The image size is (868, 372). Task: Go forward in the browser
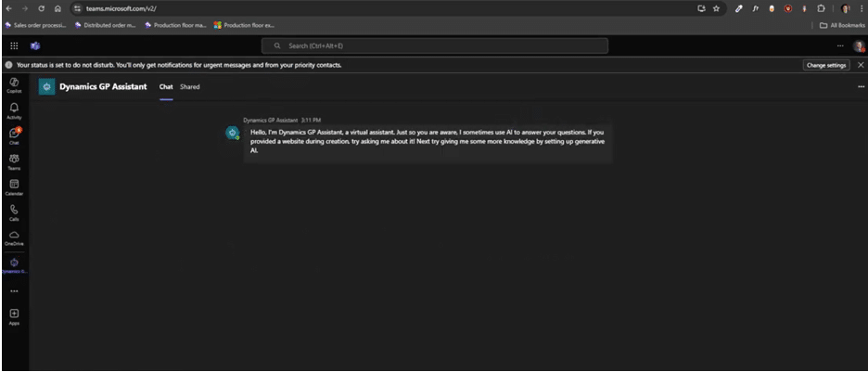[24, 8]
